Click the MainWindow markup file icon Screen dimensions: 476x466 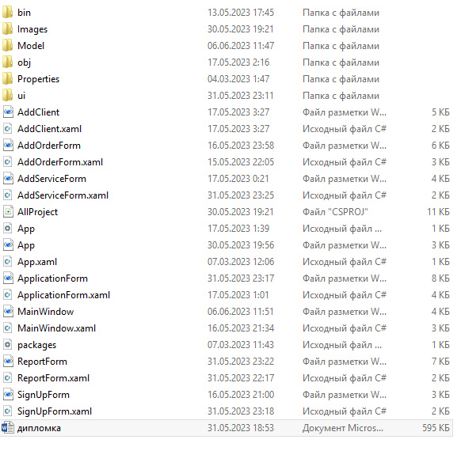point(8,312)
